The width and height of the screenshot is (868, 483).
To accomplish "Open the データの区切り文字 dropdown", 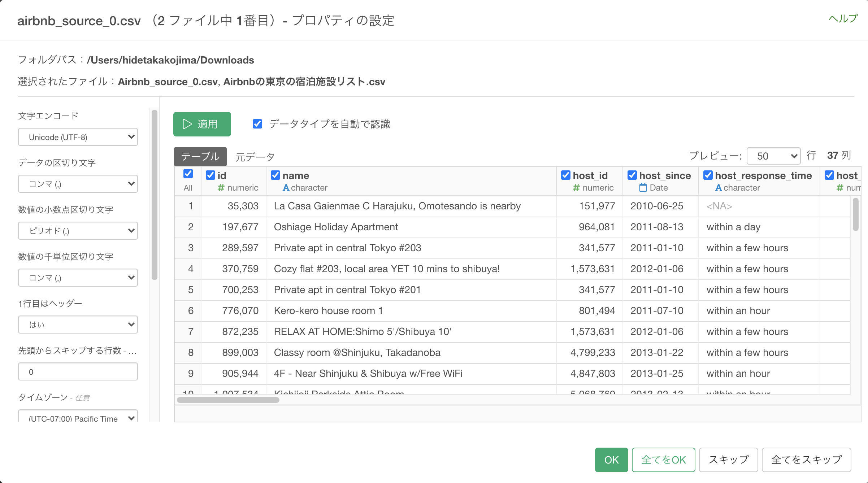I will pos(78,184).
